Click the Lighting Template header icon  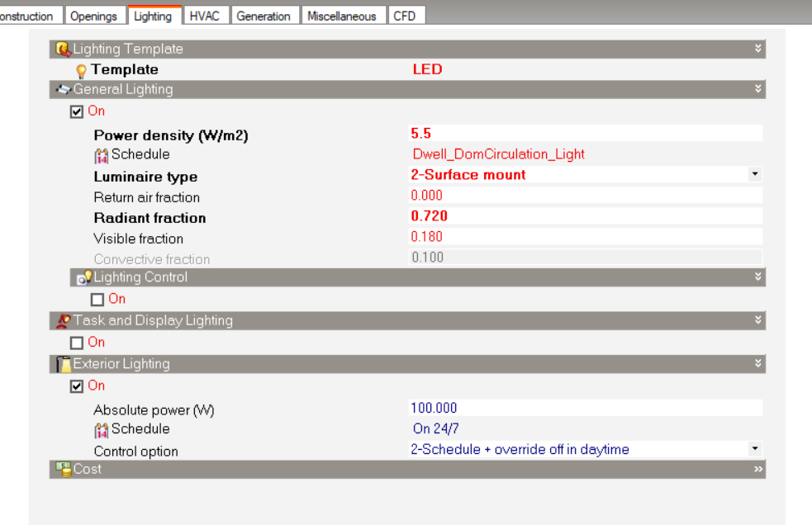(63, 50)
